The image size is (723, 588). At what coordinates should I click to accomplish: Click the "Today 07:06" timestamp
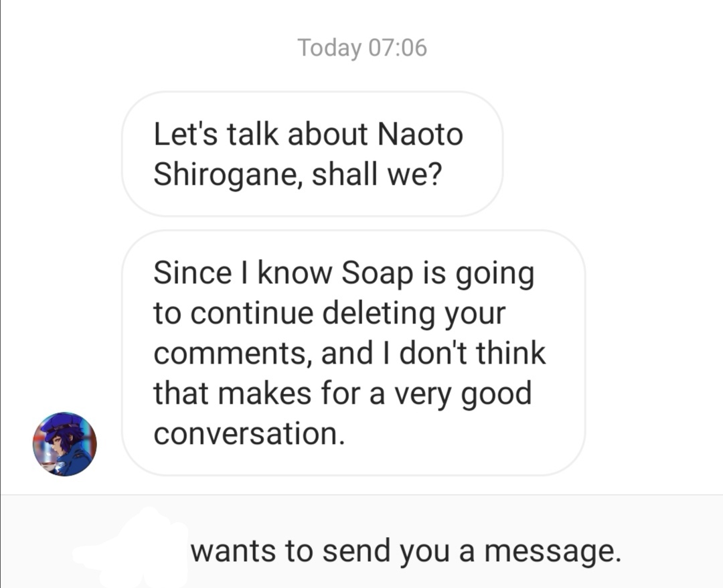point(362,48)
